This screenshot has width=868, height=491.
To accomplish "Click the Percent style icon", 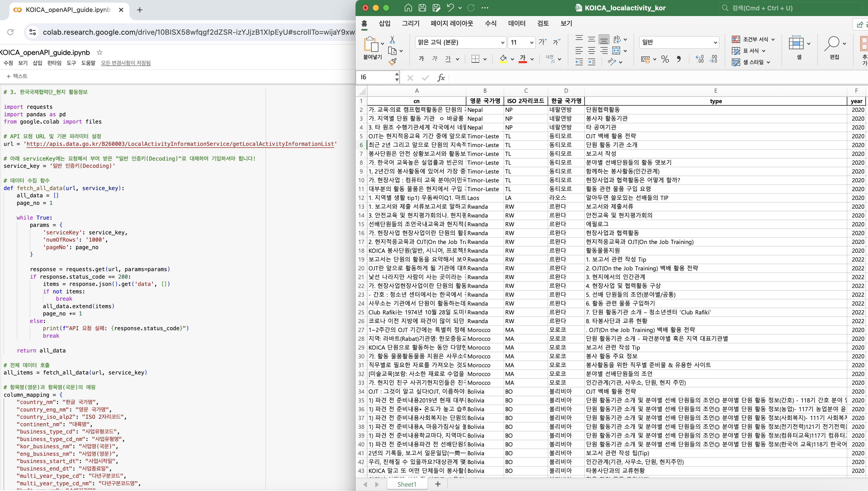I will tap(665, 59).
